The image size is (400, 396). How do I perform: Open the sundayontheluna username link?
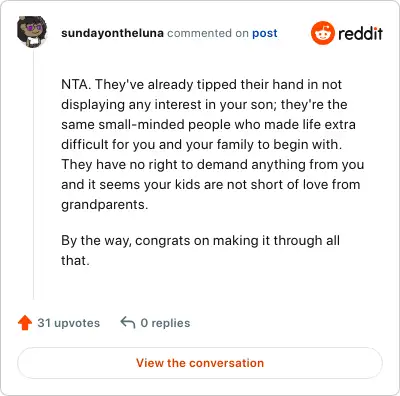(112, 33)
